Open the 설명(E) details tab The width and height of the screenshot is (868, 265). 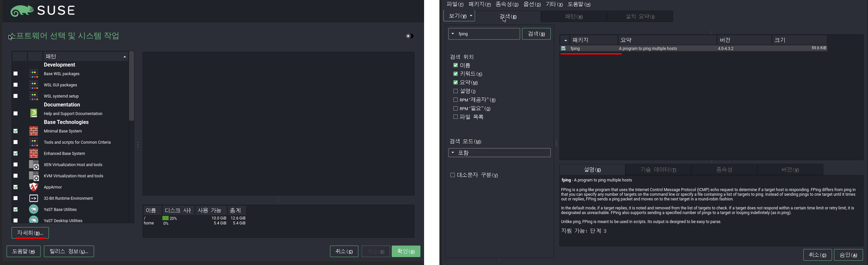pos(592,170)
